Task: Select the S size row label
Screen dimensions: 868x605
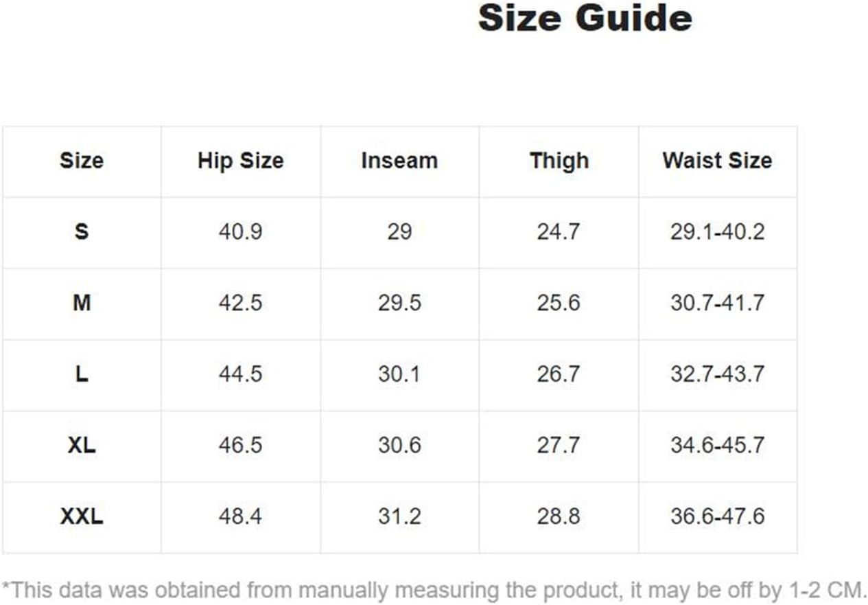Action: (x=82, y=231)
